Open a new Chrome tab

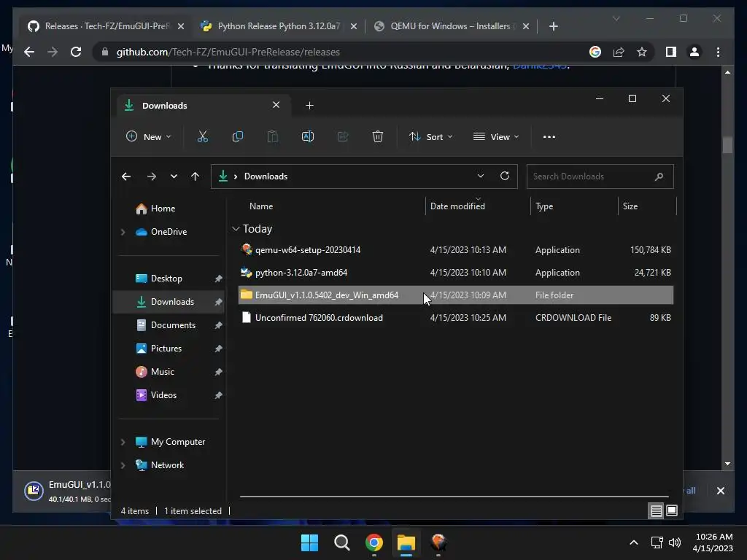(553, 26)
